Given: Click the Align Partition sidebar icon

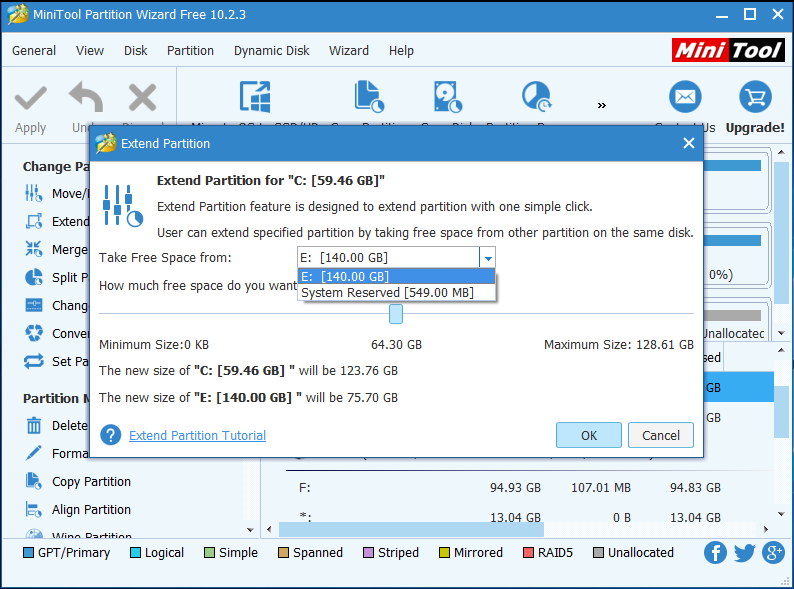Looking at the screenshot, I should tap(34, 509).
